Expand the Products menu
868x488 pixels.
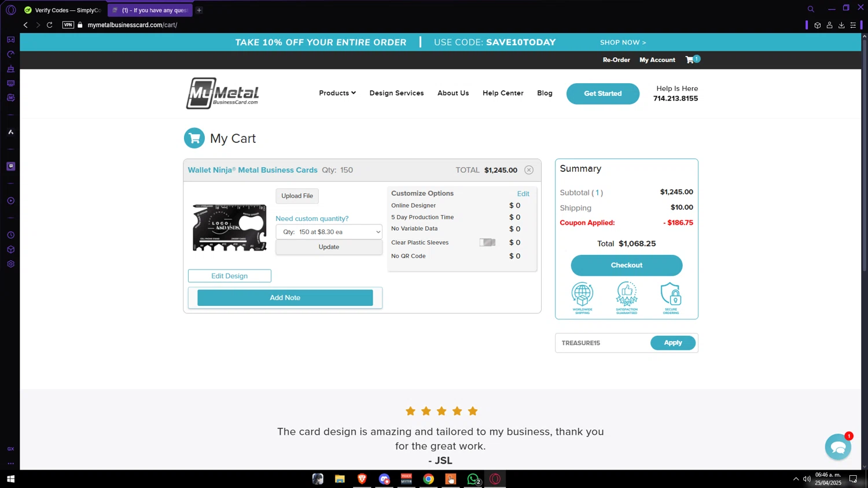[337, 93]
